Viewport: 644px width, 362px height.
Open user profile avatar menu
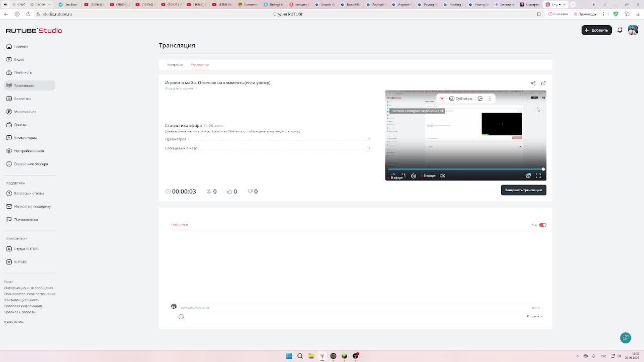632,30
